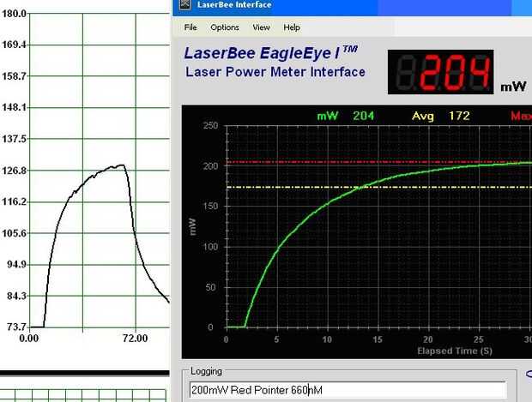The width and height of the screenshot is (532, 402).
Task: Click the Logging group label
Action: point(206,371)
